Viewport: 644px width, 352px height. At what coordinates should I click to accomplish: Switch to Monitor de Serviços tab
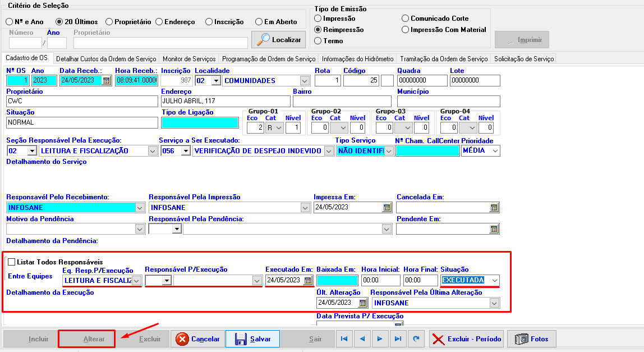(189, 59)
